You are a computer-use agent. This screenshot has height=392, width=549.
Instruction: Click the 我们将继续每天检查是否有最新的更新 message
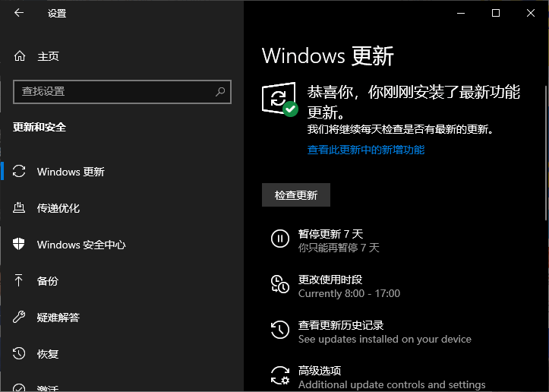tap(400, 129)
